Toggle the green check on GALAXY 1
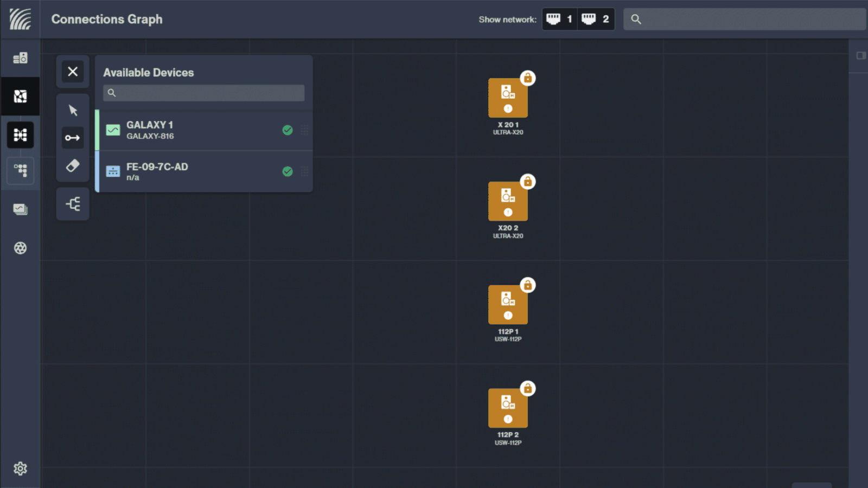Image resolution: width=868 pixels, height=488 pixels. coord(288,130)
